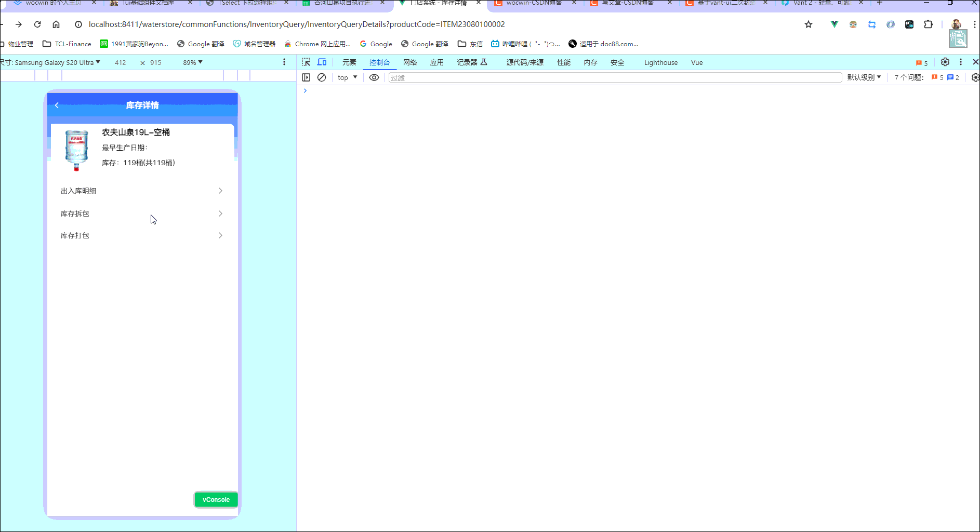Image resolution: width=980 pixels, height=532 pixels.
Task: Switch to the 安全 DevTools tab
Action: [x=617, y=62]
